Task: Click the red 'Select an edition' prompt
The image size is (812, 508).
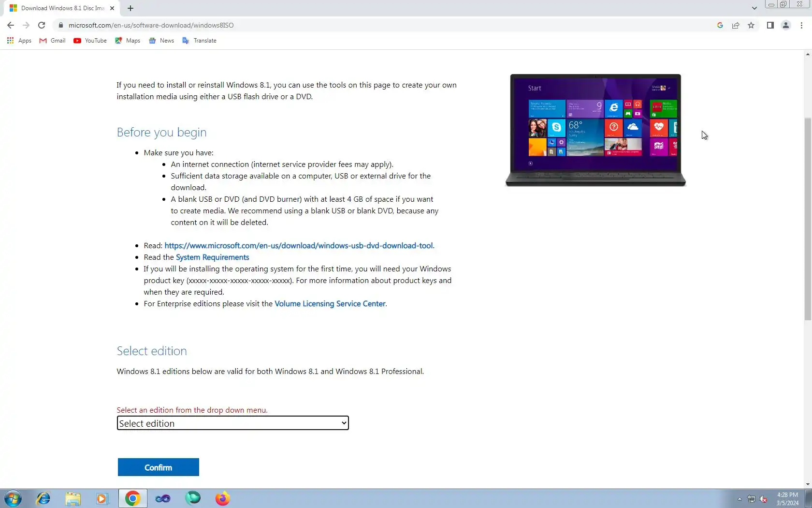Action: pyautogui.click(x=192, y=410)
